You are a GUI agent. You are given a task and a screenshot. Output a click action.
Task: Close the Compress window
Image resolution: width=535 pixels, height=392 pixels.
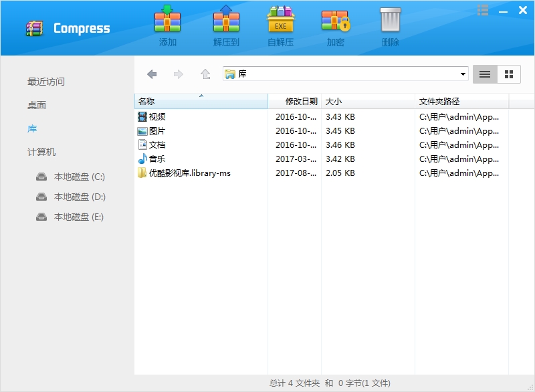(x=523, y=10)
